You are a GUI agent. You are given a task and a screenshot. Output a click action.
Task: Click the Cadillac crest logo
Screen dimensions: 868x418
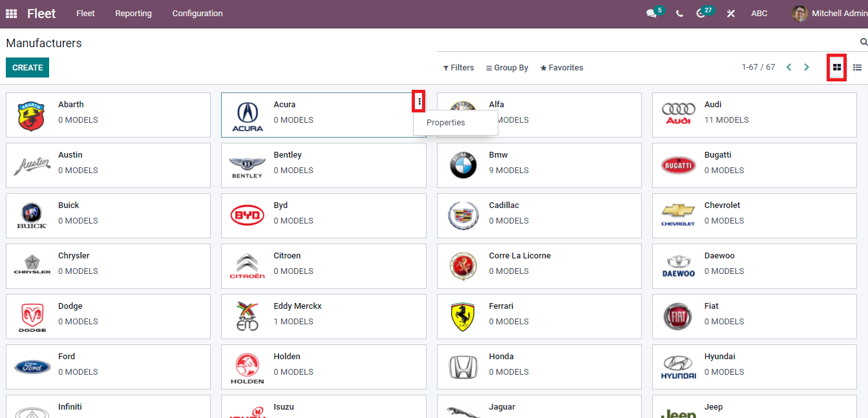click(x=463, y=216)
